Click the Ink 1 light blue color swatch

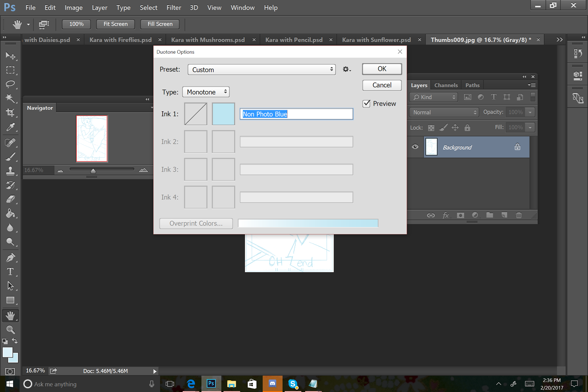tap(223, 114)
